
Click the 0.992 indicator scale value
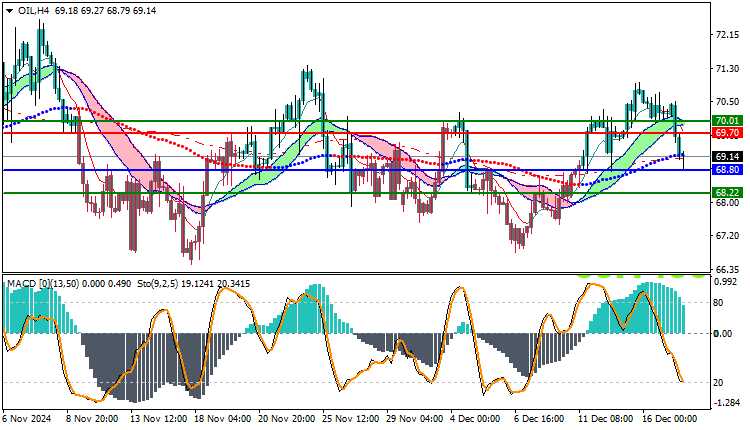tap(725, 282)
